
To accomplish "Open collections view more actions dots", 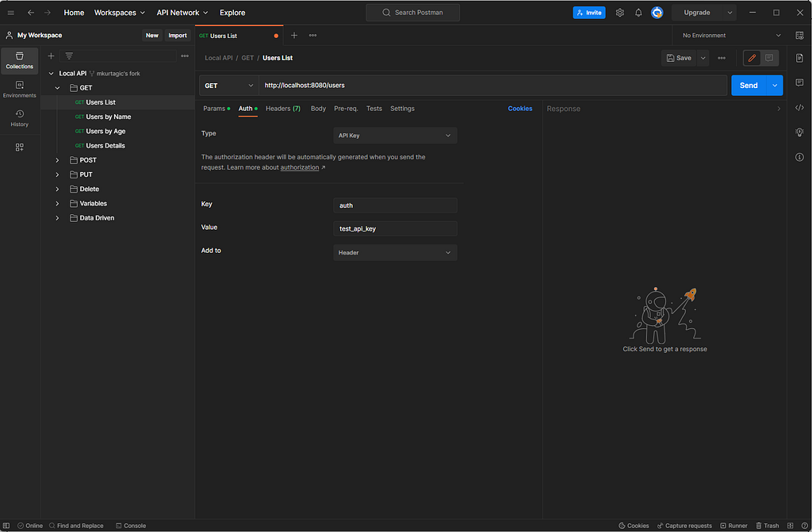I will point(185,56).
